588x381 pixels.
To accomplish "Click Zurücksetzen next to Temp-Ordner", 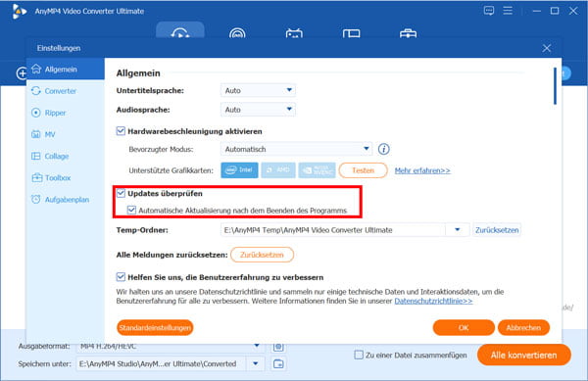I will 497,230.
